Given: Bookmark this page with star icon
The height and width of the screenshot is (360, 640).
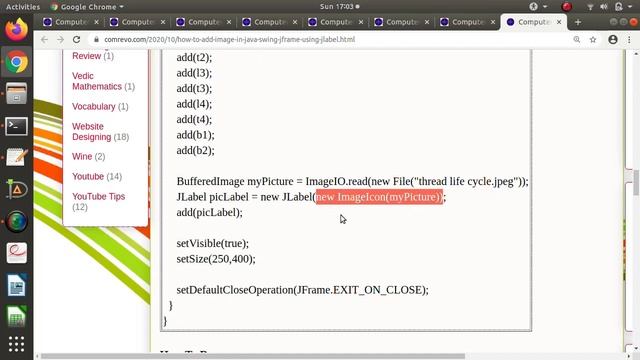Looking at the screenshot, I should (593, 40).
